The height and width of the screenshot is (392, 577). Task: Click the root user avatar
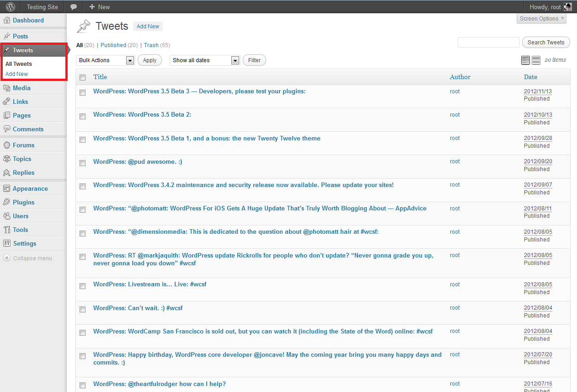tap(567, 7)
